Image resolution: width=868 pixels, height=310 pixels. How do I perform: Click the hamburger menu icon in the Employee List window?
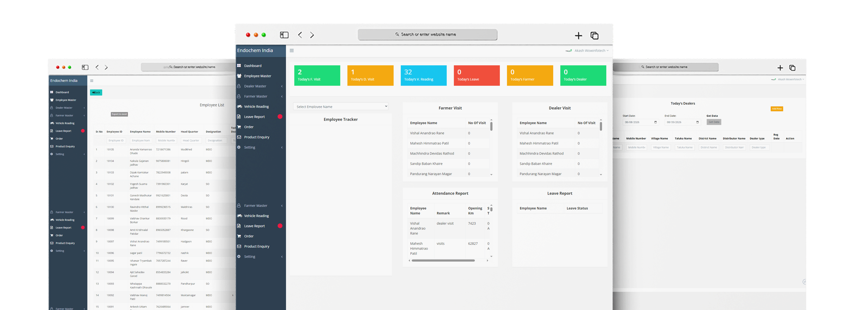click(x=92, y=81)
